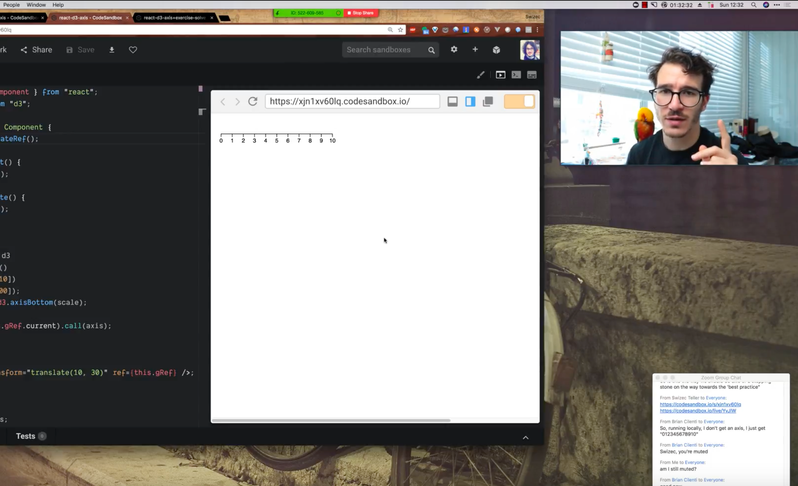798x486 pixels.
Task: Click the preview URL address field
Action: [351, 101]
